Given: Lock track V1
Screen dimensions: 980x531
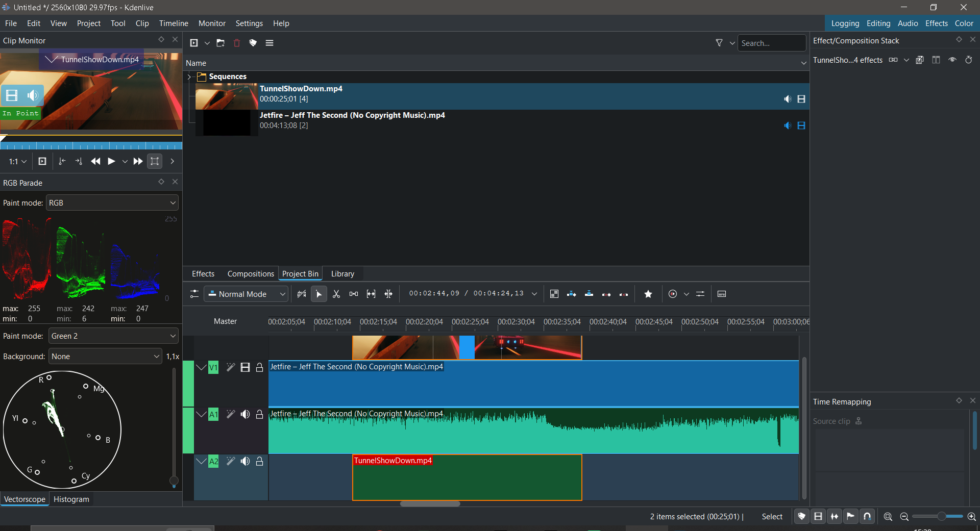Looking at the screenshot, I should click(x=259, y=367).
